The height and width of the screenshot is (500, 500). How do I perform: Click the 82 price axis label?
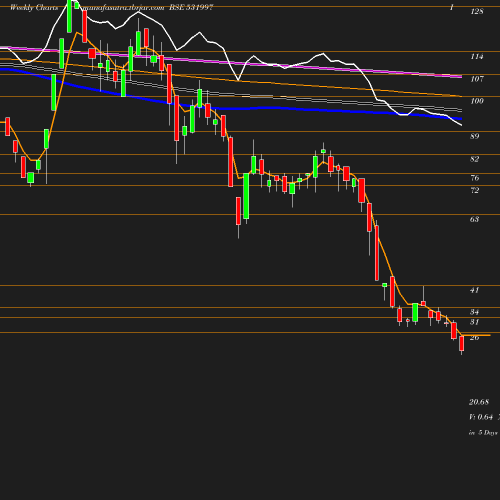(475, 159)
